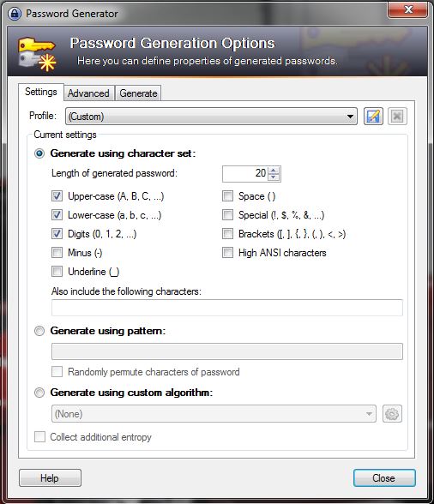The image size is (434, 504).
Task: Click the custom algorithm settings gear icon
Action: [x=392, y=414]
